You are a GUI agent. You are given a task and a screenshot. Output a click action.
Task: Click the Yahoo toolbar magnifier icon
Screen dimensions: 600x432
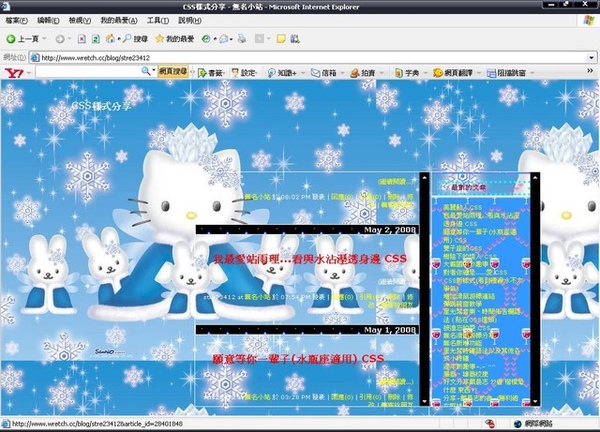[x=145, y=71]
